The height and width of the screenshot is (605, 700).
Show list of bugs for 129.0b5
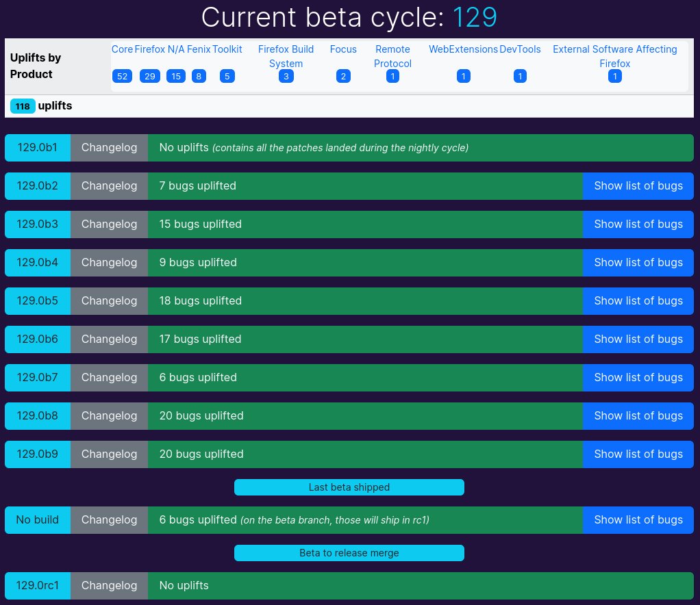[638, 301]
